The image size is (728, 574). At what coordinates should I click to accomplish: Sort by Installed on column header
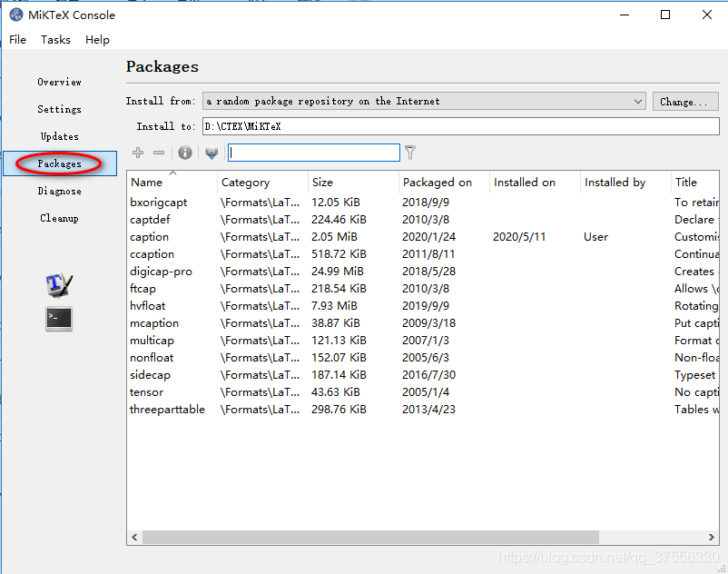(x=535, y=182)
